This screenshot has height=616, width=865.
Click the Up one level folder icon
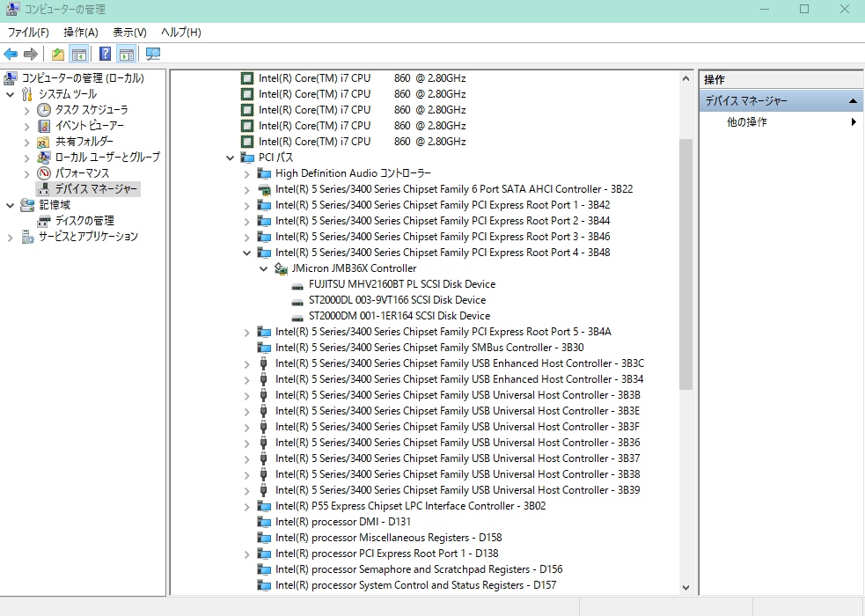coord(58,55)
